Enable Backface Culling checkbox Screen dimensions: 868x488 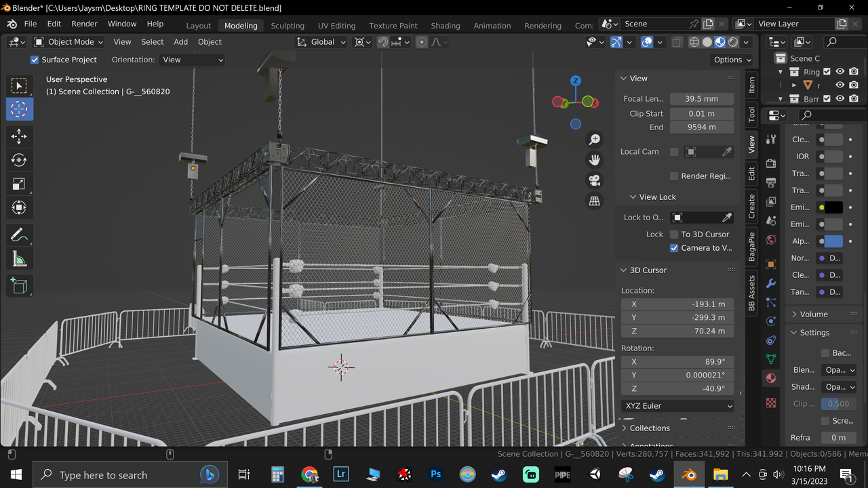(x=825, y=353)
